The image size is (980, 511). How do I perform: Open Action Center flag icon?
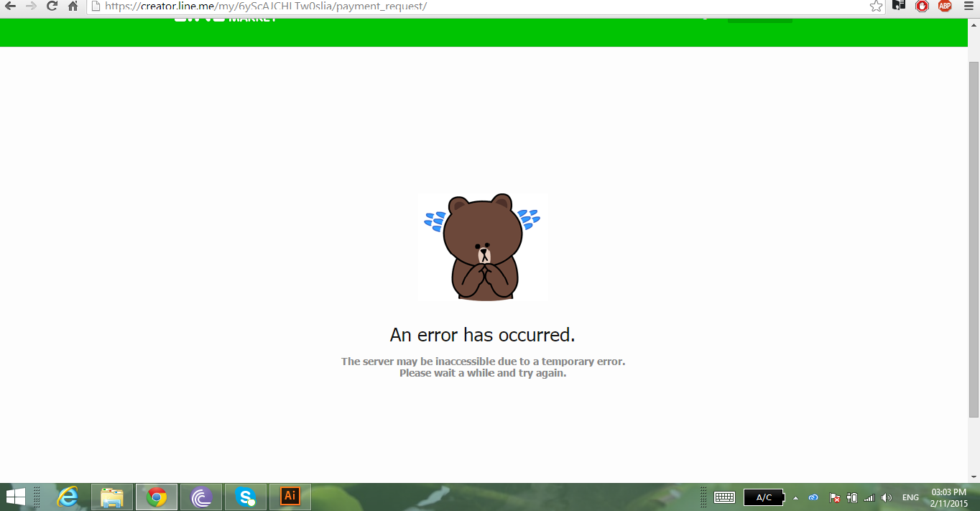pyautogui.click(x=835, y=497)
